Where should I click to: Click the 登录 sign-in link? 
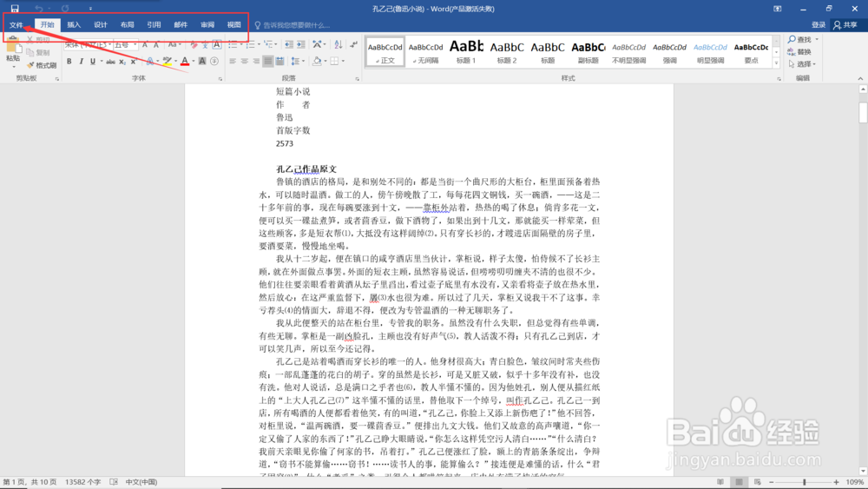click(x=819, y=25)
